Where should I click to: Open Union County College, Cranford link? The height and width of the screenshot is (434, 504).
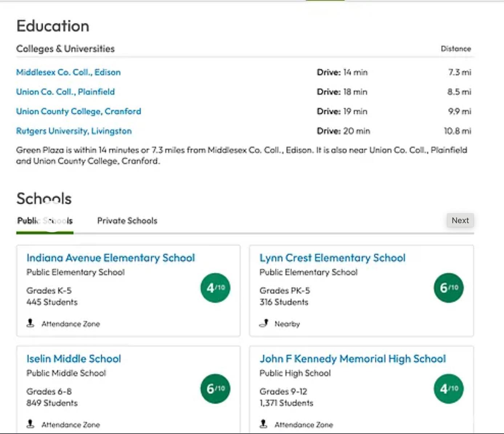click(78, 112)
